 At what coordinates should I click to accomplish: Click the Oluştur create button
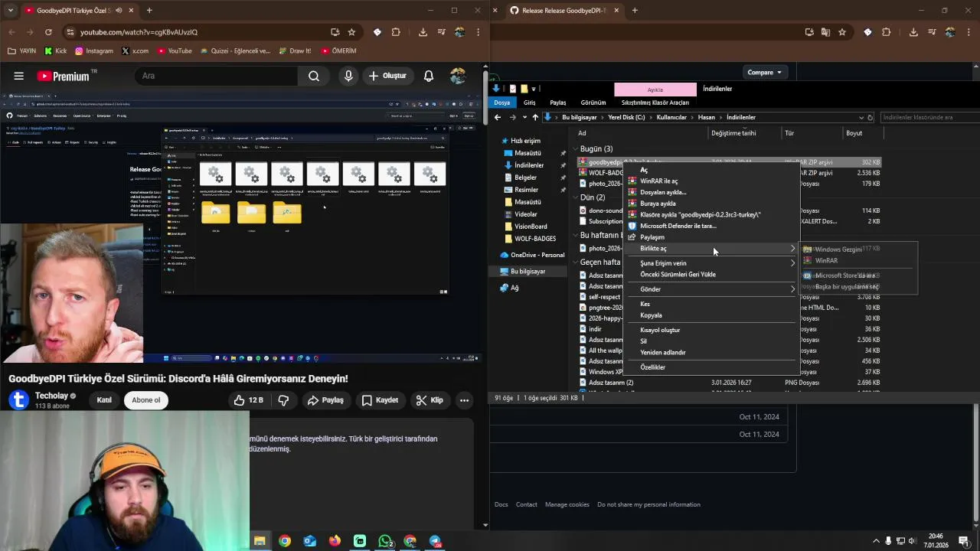coord(387,76)
